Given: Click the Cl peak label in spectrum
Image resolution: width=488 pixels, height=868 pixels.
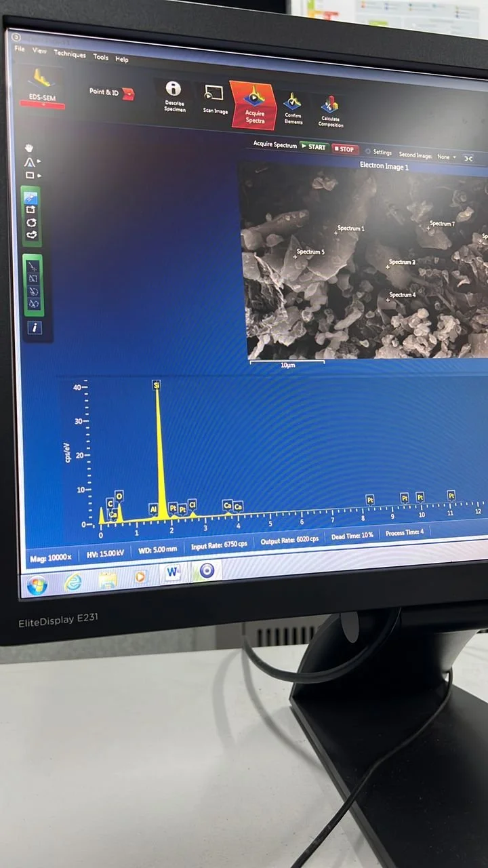Looking at the screenshot, I should 192,505.
